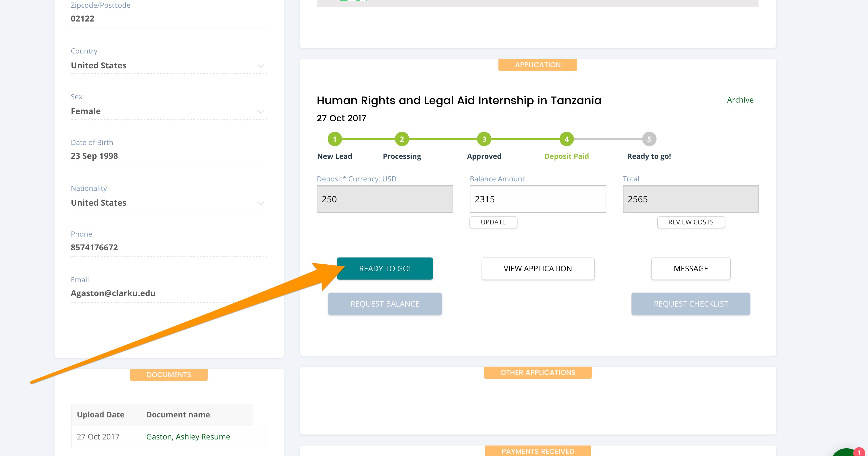Click UPDATE under Balance Amount

[x=493, y=222]
